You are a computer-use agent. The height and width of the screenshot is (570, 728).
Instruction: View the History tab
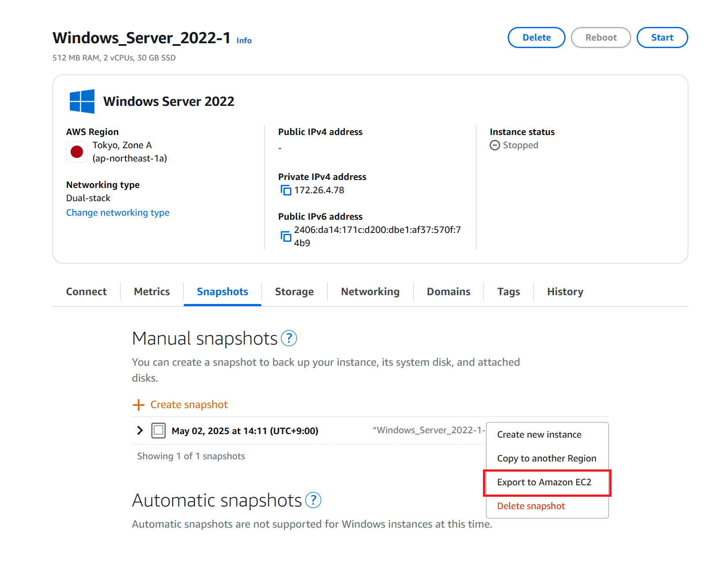pos(565,292)
